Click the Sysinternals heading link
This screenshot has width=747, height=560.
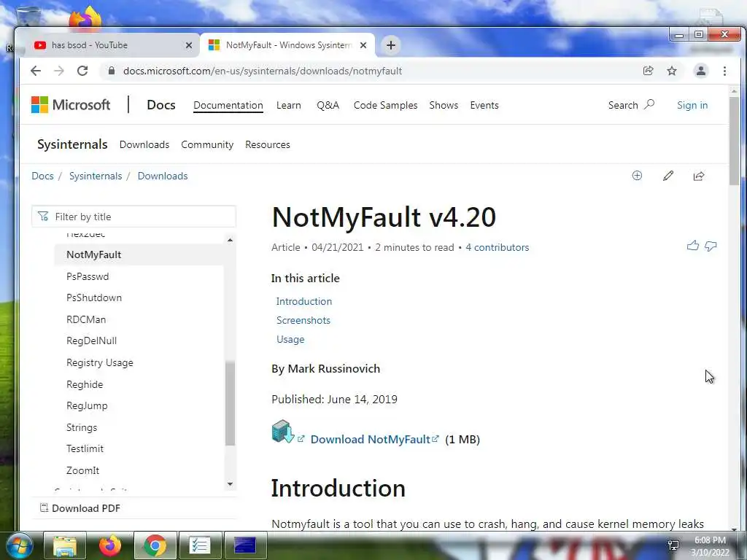point(72,144)
